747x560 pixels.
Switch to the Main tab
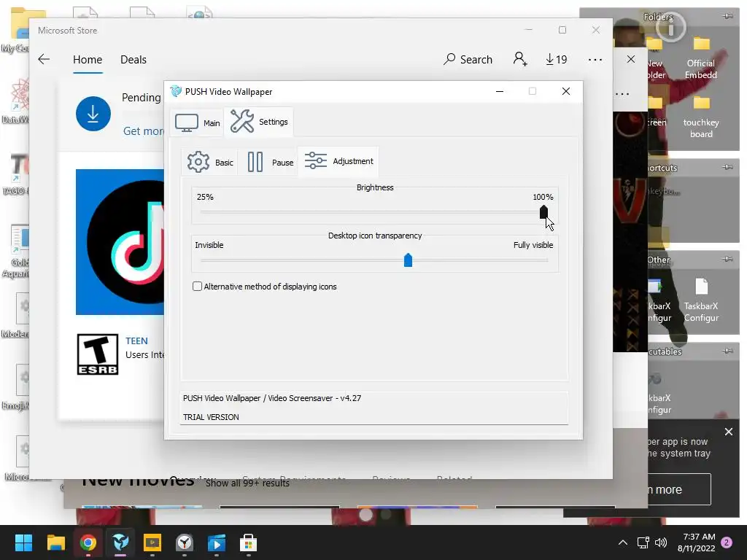coord(197,122)
